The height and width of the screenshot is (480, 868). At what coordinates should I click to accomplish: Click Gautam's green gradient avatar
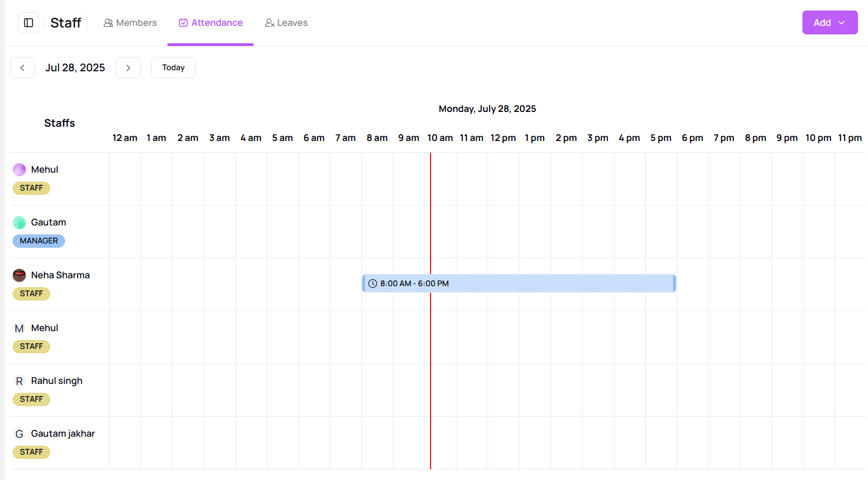(20, 222)
